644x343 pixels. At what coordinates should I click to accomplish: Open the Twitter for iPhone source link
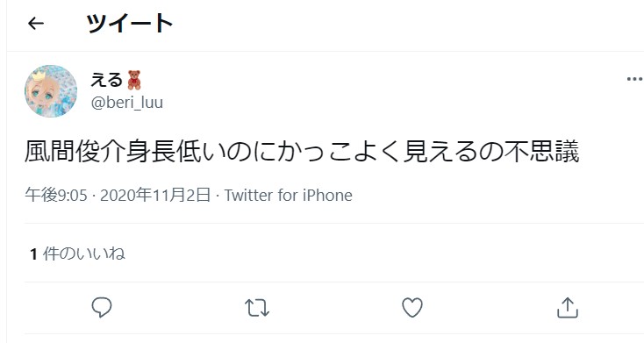pos(289,195)
